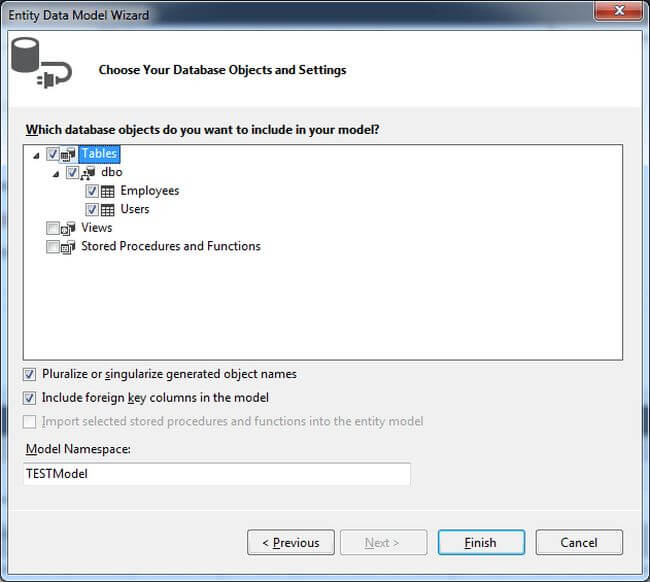The width and height of the screenshot is (650, 582).
Task: Cancel the Entity Data Model Wizard
Action: click(x=579, y=542)
